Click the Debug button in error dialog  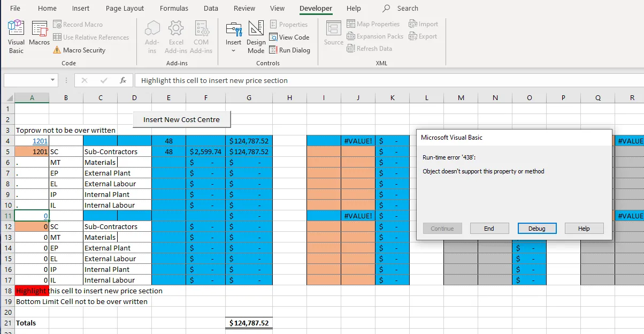[537, 229]
